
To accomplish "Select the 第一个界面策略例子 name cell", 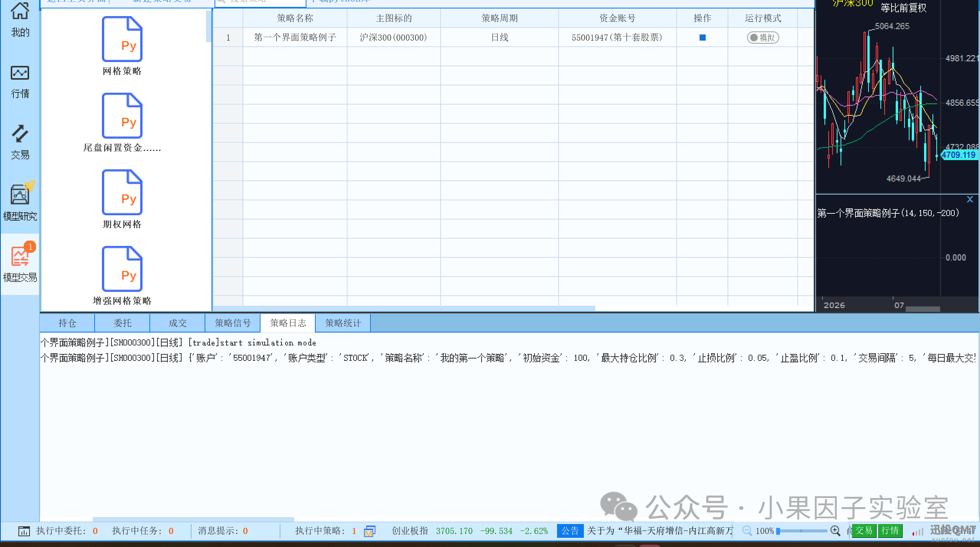I will click(295, 38).
